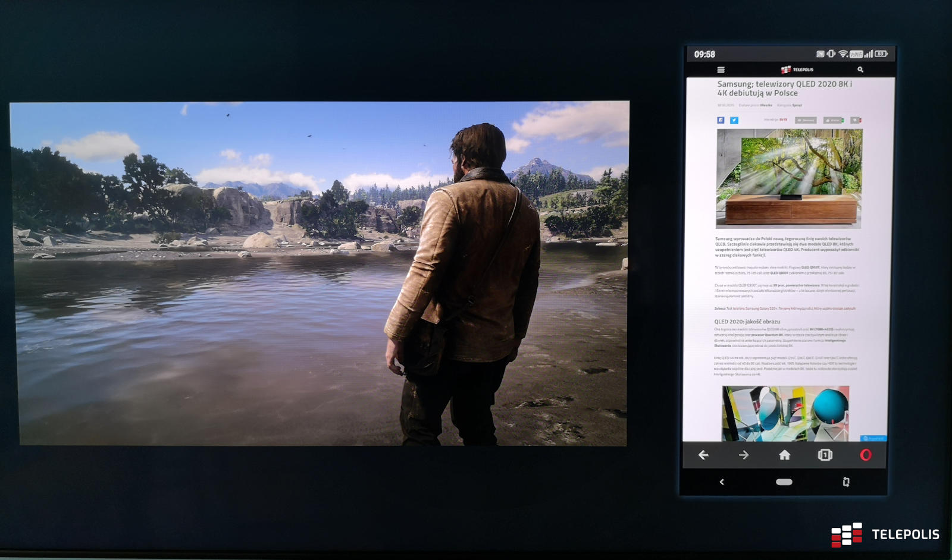The width and height of the screenshot is (952, 560).
Task: Share article via Twitter icon
Action: pyautogui.click(x=734, y=120)
